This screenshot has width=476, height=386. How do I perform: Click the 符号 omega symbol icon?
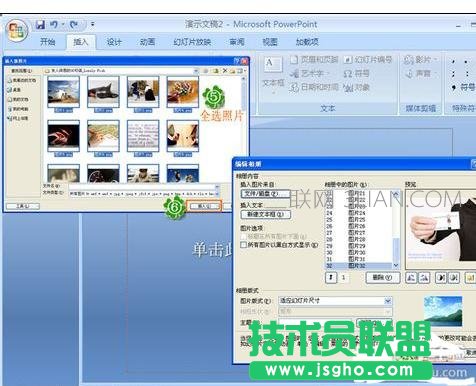click(x=357, y=73)
